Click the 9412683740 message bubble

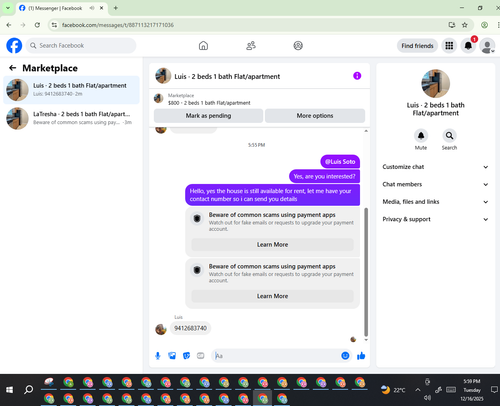(190, 328)
